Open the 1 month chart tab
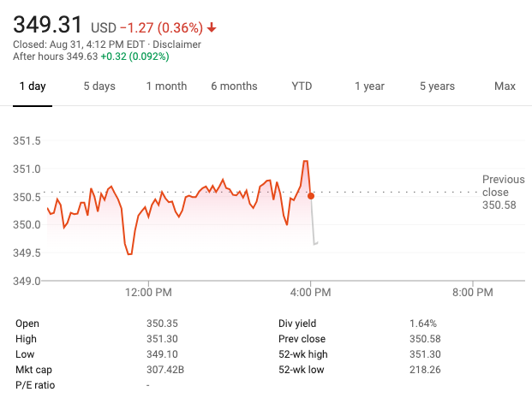 coord(166,86)
